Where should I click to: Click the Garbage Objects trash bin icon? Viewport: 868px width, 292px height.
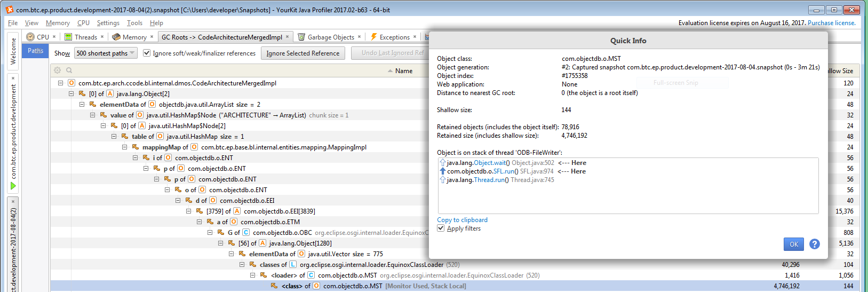[x=301, y=37]
